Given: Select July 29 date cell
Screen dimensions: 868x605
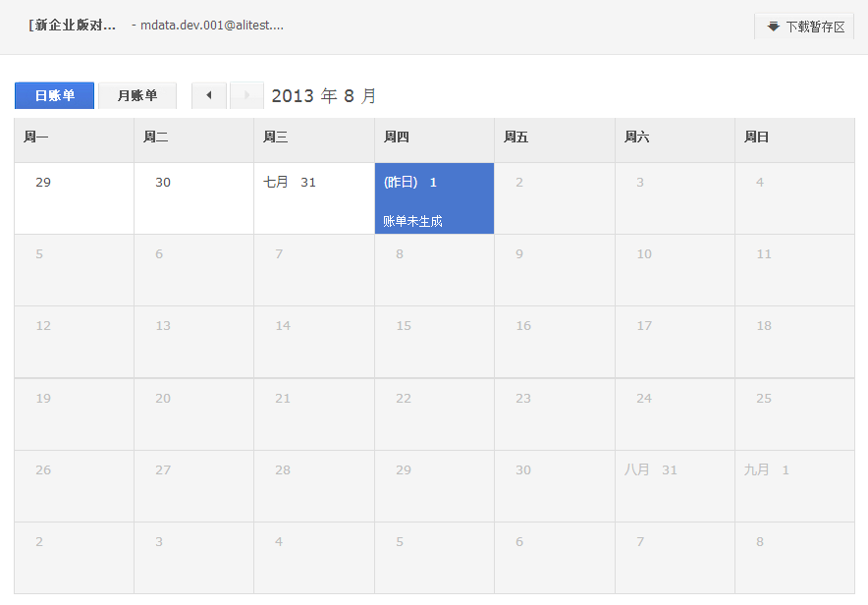Looking at the screenshot, I should tap(75, 198).
